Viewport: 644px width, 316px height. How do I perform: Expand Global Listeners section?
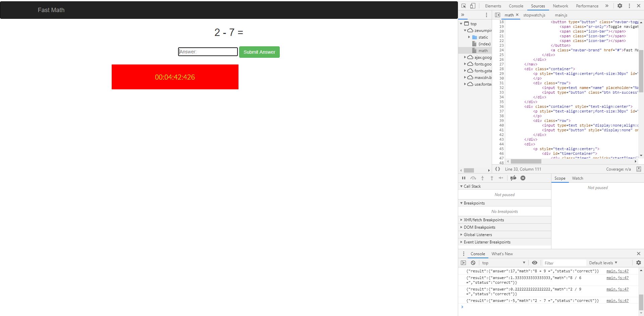pyautogui.click(x=504, y=234)
